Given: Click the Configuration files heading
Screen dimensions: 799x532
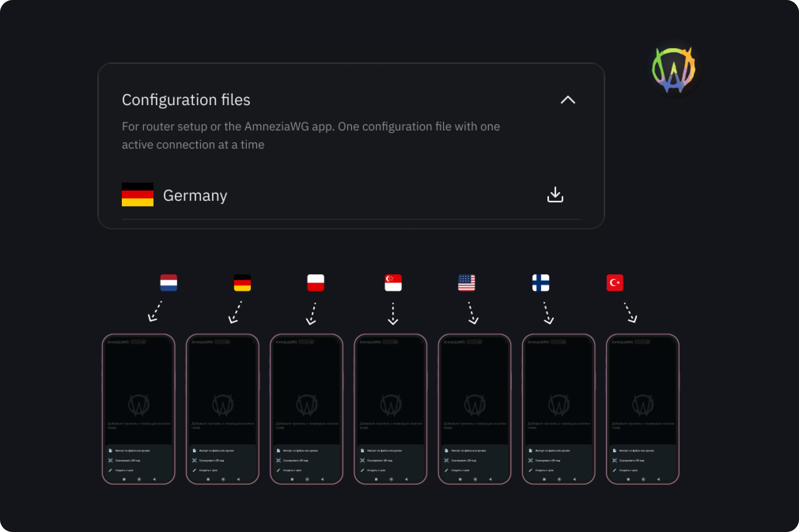Looking at the screenshot, I should (x=186, y=100).
